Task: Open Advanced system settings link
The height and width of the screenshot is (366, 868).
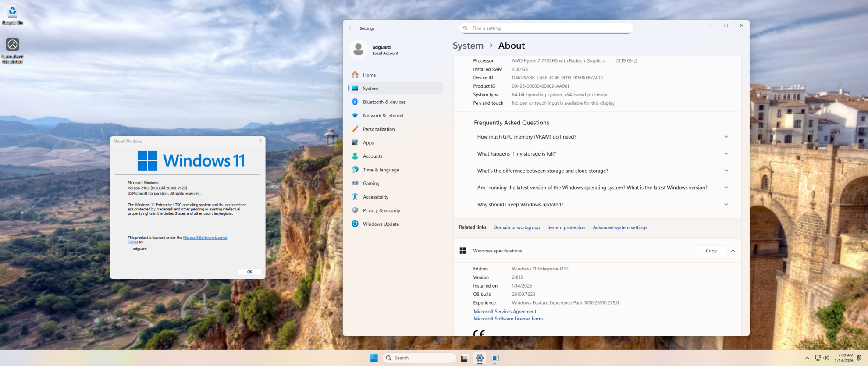Action: 619,227
